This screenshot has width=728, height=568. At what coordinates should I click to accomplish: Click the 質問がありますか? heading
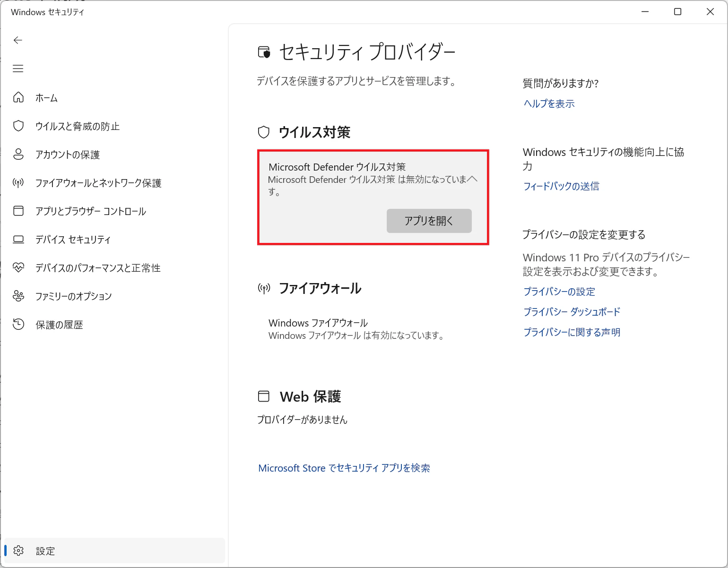561,83
